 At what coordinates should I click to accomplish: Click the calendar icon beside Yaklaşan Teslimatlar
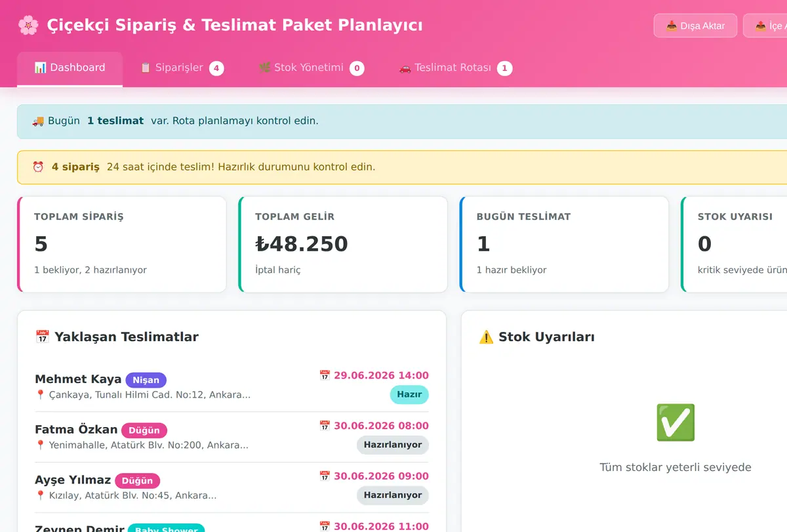tap(42, 337)
